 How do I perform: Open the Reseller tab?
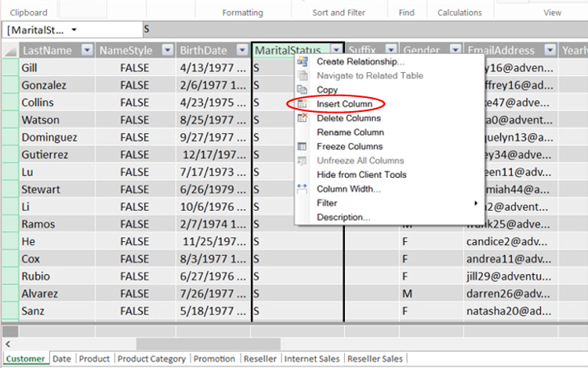pyautogui.click(x=260, y=359)
